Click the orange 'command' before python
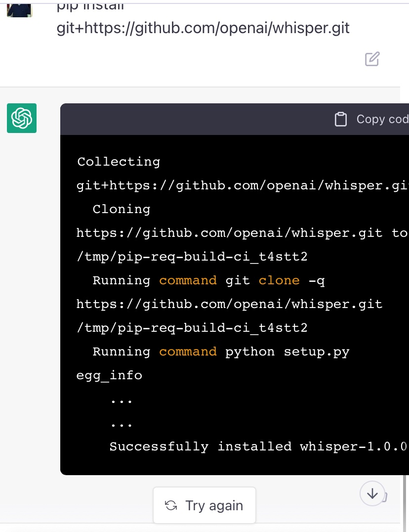 [188, 352]
